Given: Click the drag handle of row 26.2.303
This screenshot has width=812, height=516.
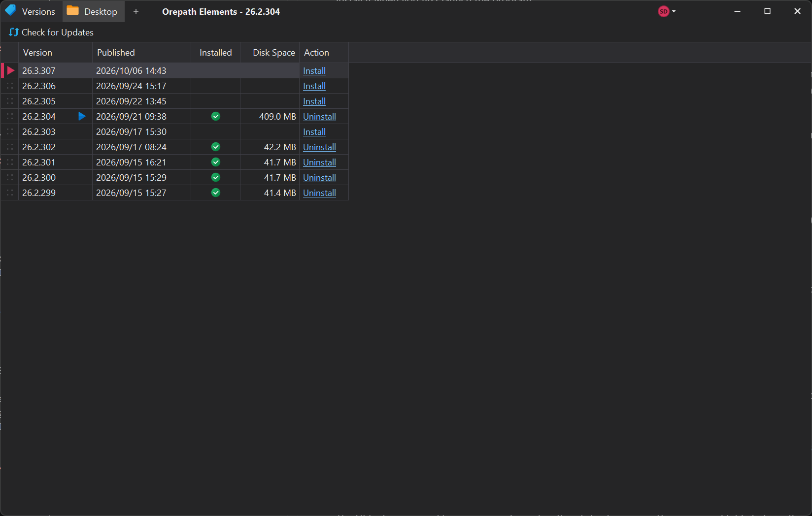Looking at the screenshot, I should pos(10,131).
